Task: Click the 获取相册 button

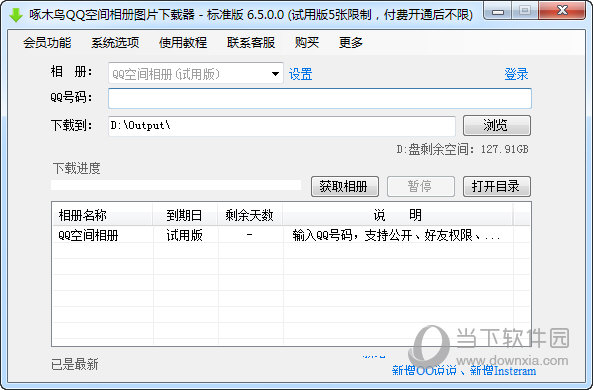Action: tap(345, 186)
